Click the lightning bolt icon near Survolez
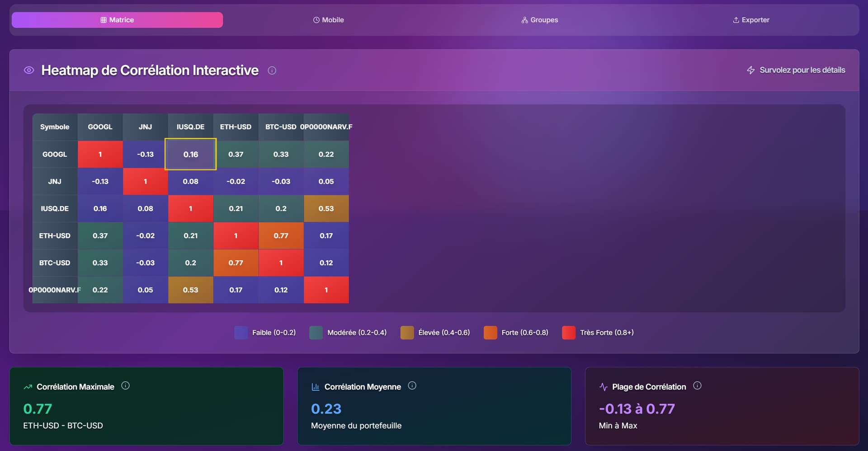868x451 pixels. coord(750,70)
